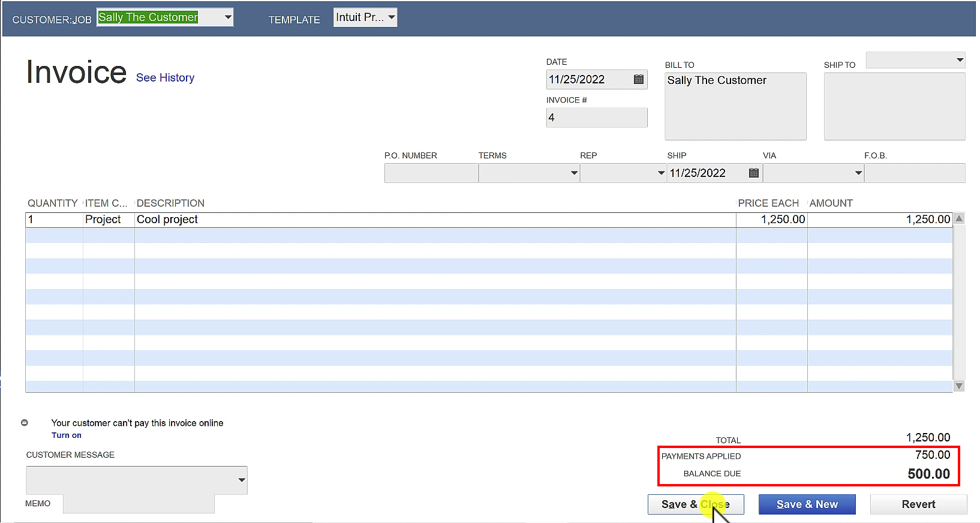Click the quantity cell showing 1
980x523 pixels.
(54, 220)
